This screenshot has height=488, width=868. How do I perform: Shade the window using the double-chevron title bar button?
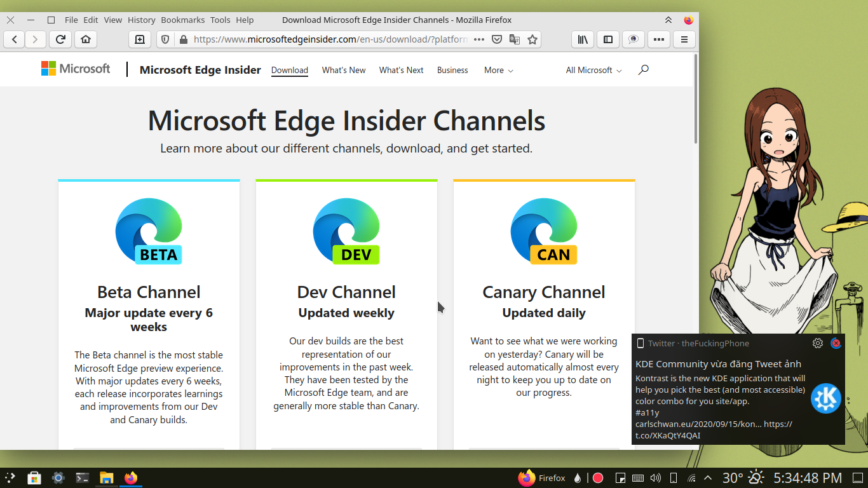tap(668, 20)
